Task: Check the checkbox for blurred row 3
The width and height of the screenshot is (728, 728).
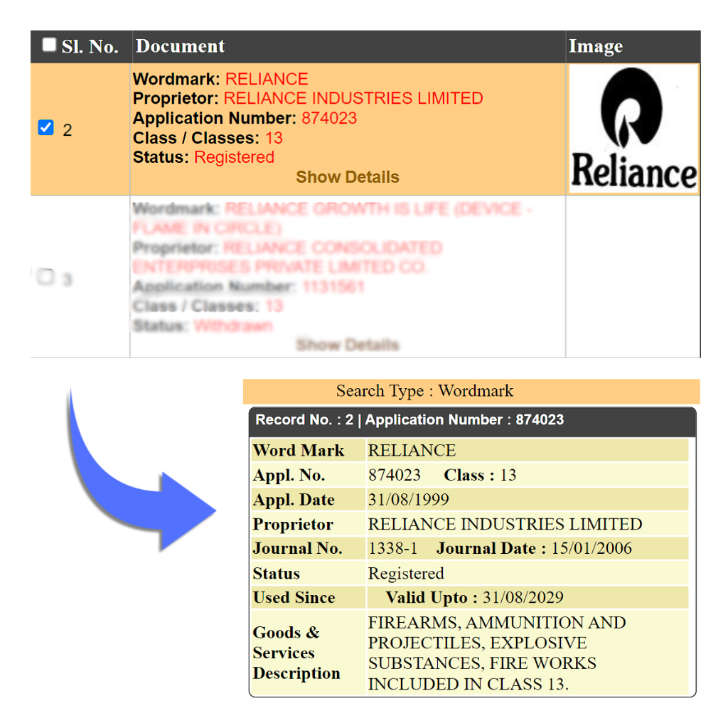Action: [45, 277]
